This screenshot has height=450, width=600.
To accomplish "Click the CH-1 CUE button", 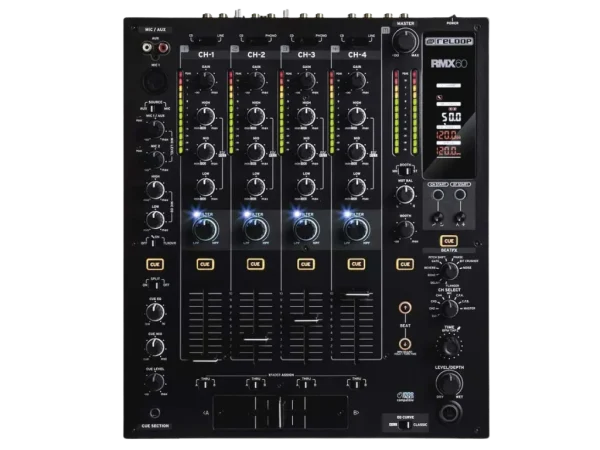I will click(x=205, y=264).
